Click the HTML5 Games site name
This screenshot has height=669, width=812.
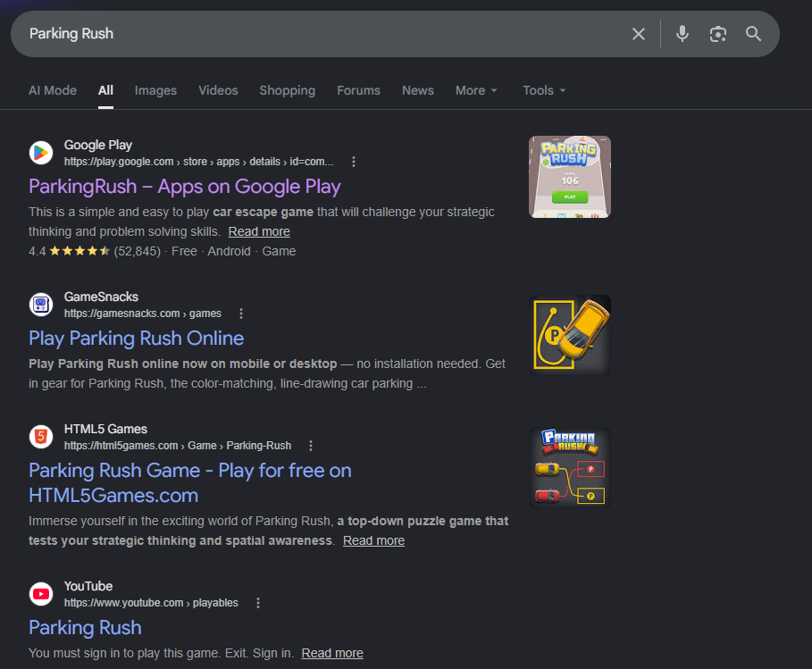105,429
